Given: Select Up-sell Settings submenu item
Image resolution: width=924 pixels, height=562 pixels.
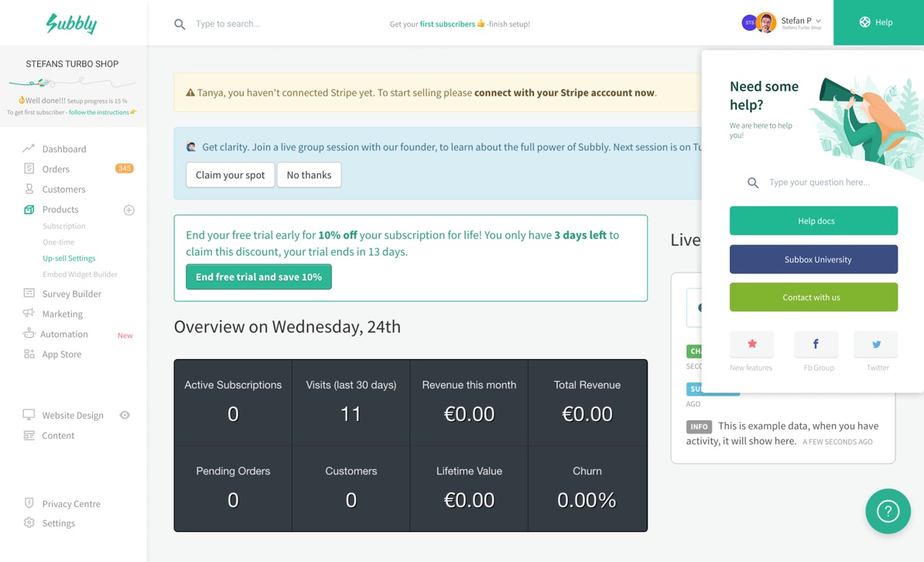Looking at the screenshot, I should [69, 259].
